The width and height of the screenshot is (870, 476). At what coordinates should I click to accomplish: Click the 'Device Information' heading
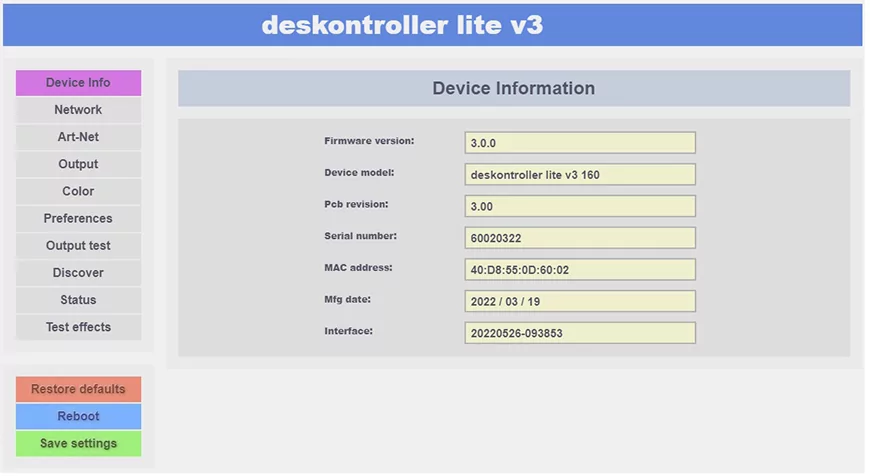tap(514, 88)
